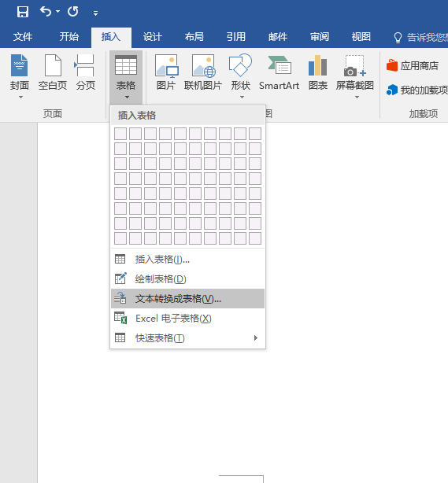Click the 屏幕截图 screenshot icon

355,65
